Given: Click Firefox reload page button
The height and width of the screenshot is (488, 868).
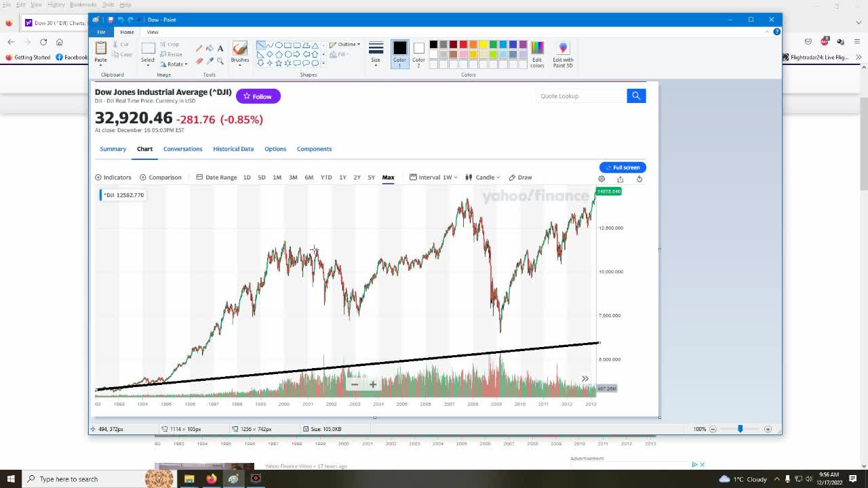Looking at the screenshot, I should coord(43,42).
